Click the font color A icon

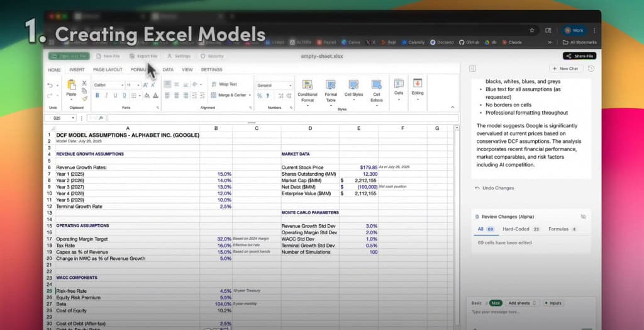(x=156, y=96)
